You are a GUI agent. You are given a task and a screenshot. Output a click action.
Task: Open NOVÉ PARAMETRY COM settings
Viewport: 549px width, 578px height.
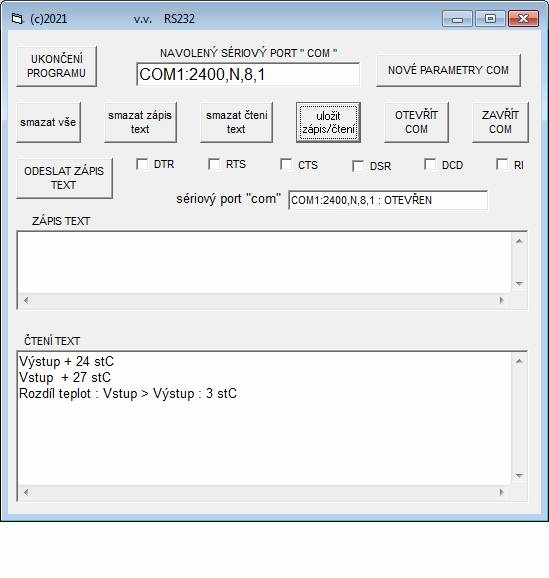click(x=448, y=70)
